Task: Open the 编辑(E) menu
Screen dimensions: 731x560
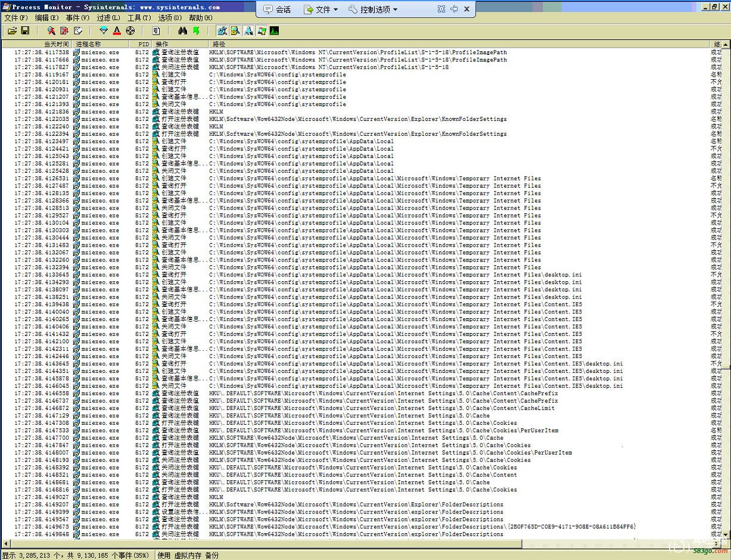Action: pos(46,18)
